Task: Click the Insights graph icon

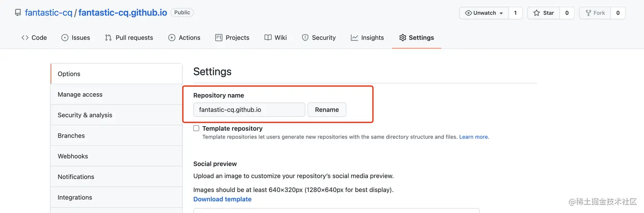Action: (354, 37)
